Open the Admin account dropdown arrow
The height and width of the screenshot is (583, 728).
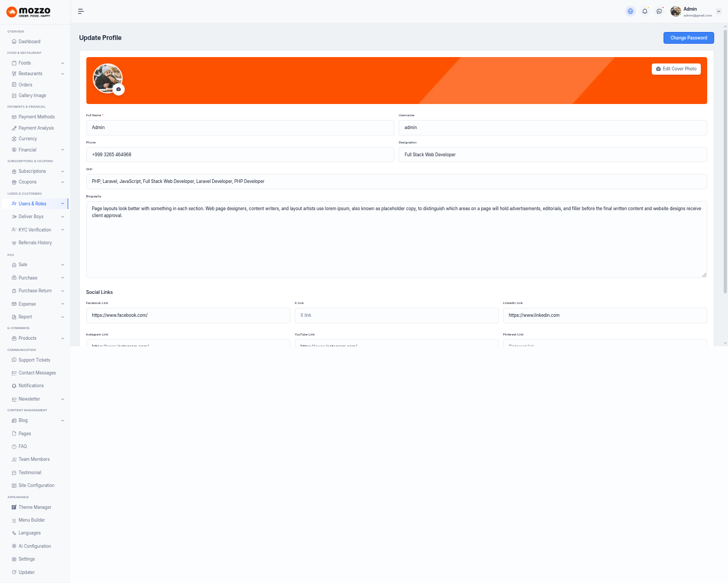click(718, 11)
